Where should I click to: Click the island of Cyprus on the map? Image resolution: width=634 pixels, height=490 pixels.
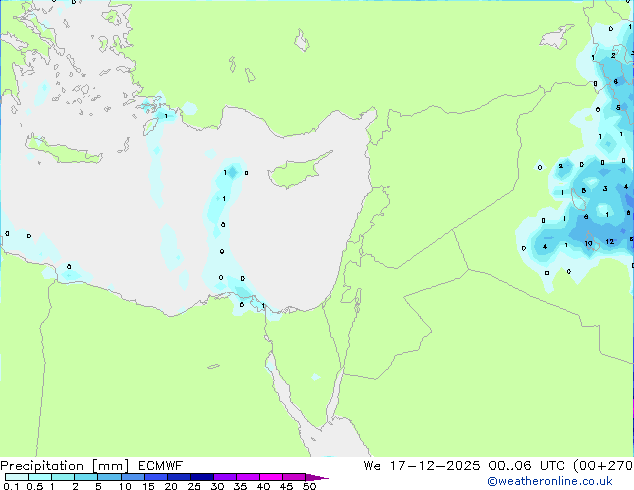(x=295, y=172)
